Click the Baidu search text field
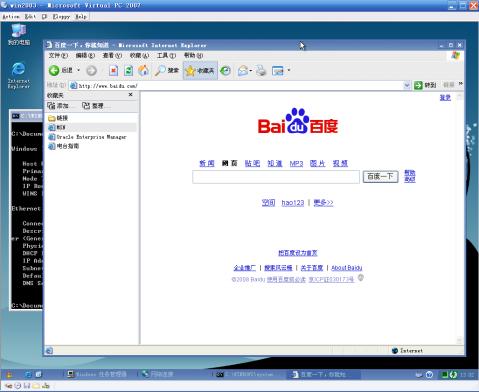 tap(276, 177)
